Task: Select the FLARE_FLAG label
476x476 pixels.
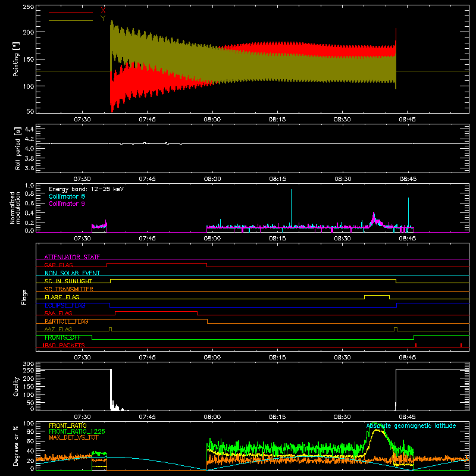Action: [62, 297]
